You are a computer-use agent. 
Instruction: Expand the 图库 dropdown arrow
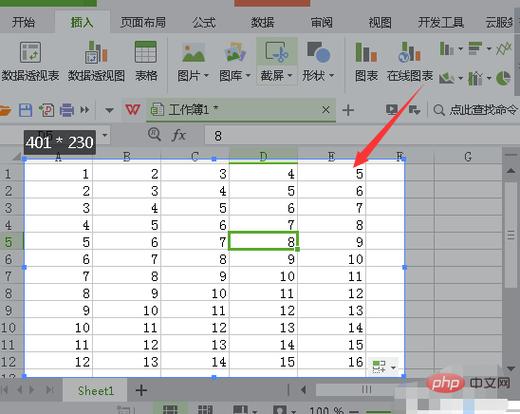pyautogui.click(x=248, y=76)
